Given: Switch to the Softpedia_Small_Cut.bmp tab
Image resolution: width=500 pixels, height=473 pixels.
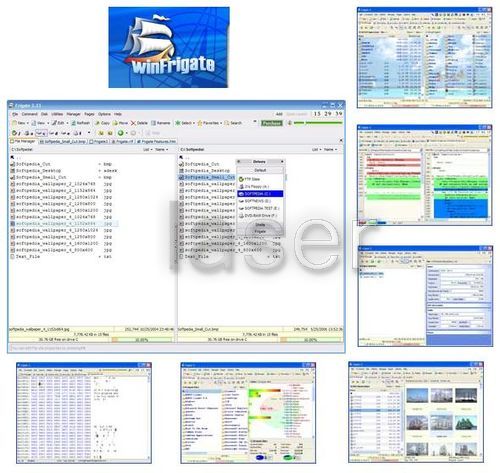Looking at the screenshot, I should [x=63, y=142].
